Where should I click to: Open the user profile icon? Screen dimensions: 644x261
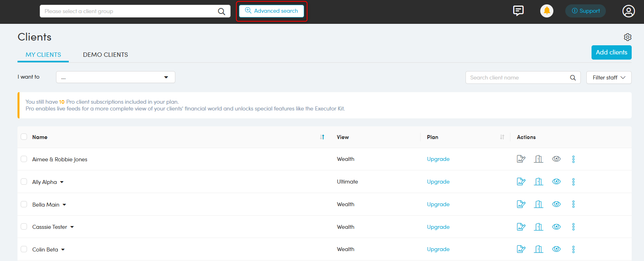pyautogui.click(x=628, y=11)
